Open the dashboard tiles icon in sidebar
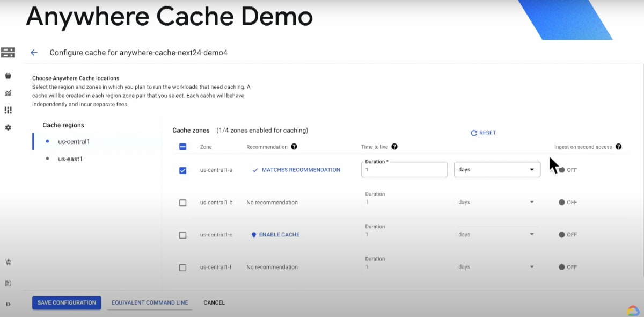The height and width of the screenshot is (317, 644). [8, 110]
